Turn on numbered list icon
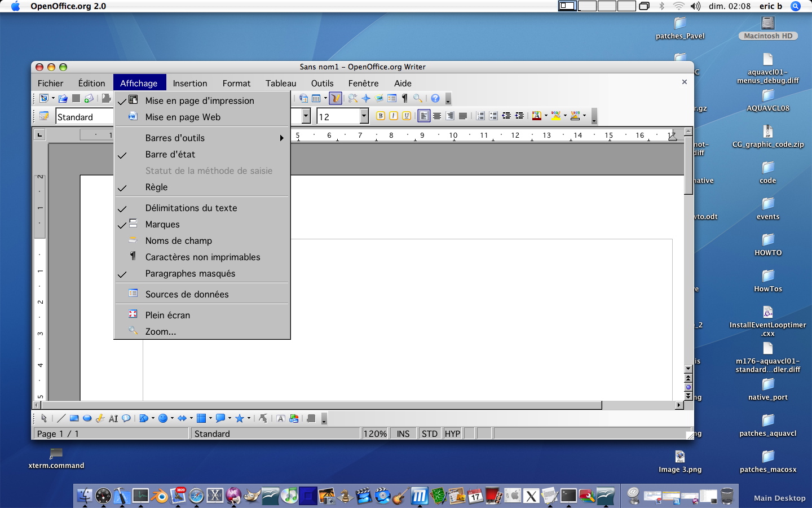 pos(480,116)
